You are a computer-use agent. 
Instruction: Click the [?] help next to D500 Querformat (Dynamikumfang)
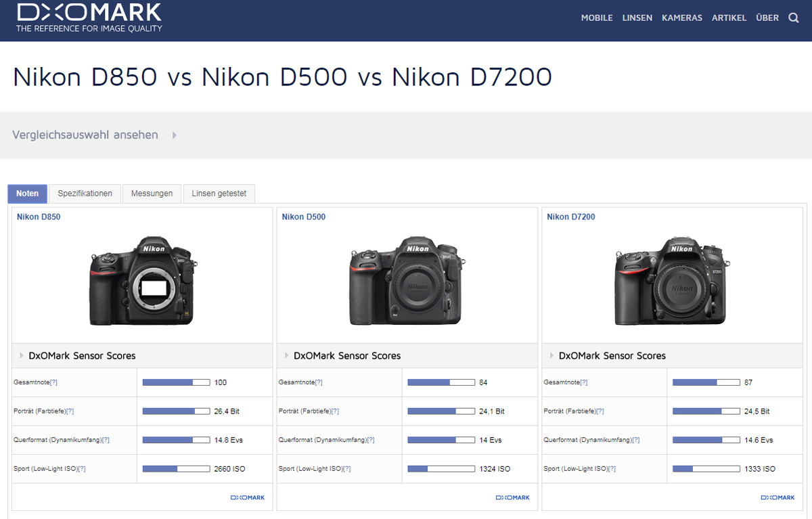[x=371, y=441]
